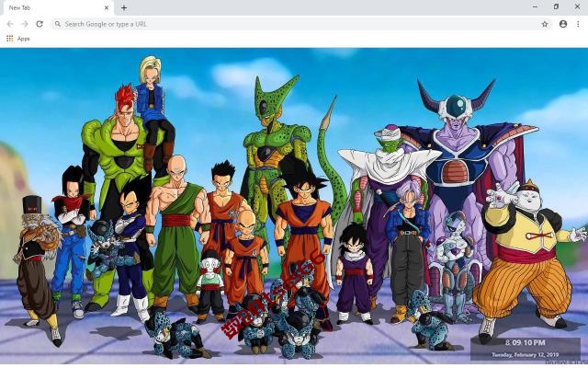This screenshot has height=368, width=588.
Task: Close the Chrome window
Action: pos(578,6)
